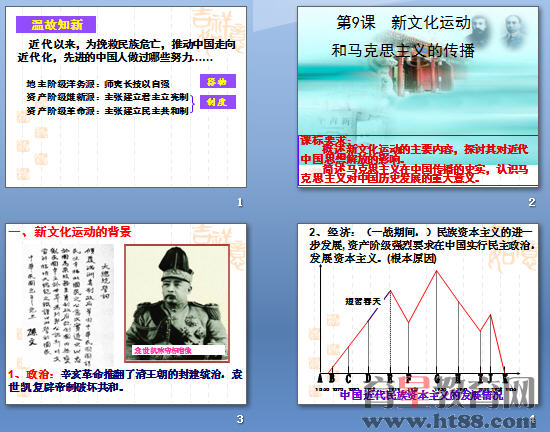This screenshot has height=432, width=550.
Task: Click the purple 制度 label box
Action: pyautogui.click(x=218, y=102)
